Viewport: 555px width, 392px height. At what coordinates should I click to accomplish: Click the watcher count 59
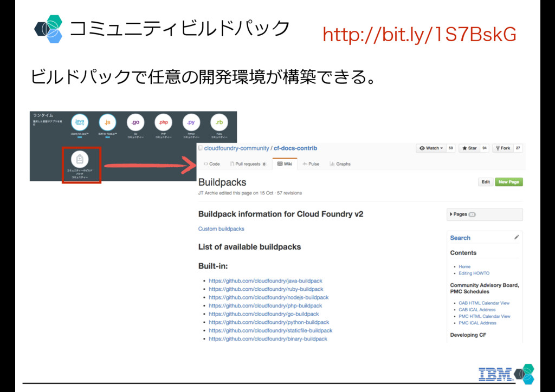click(x=450, y=148)
